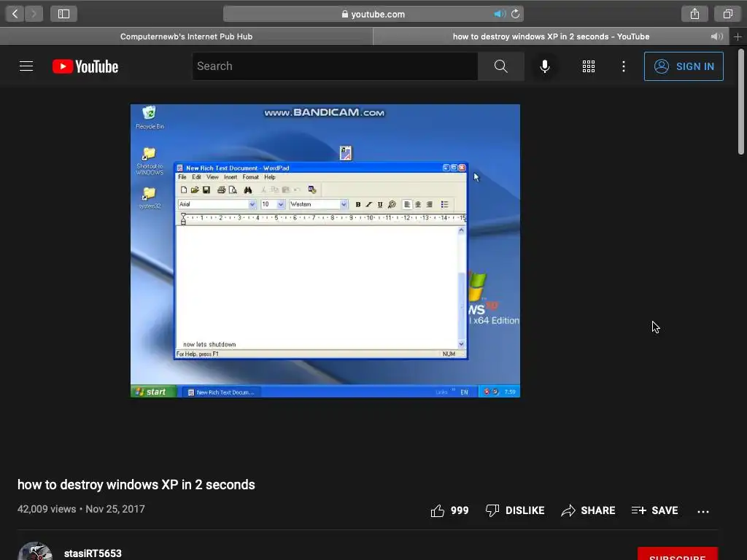Go back with Safari's back arrow
Screen dimensions: 747x560
click(x=15, y=14)
